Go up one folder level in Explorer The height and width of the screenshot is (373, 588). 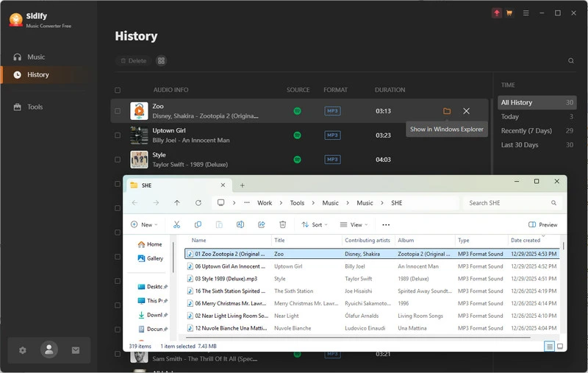(177, 202)
